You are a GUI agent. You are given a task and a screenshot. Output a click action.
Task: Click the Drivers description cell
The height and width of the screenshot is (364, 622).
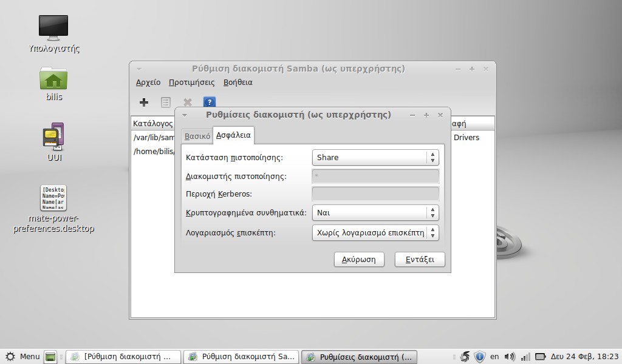(x=466, y=138)
